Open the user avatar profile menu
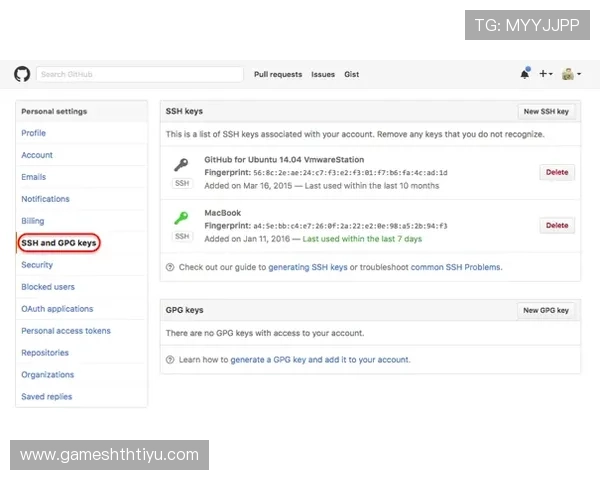Screen dimensions: 600x480 (x=571, y=74)
